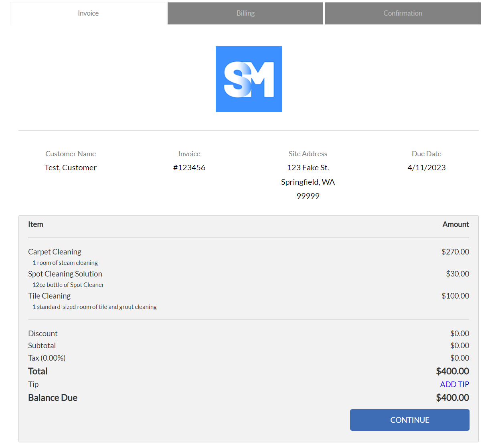The width and height of the screenshot is (496, 448).
Task: Click the due date 4/11/2023
Action: (x=426, y=167)
